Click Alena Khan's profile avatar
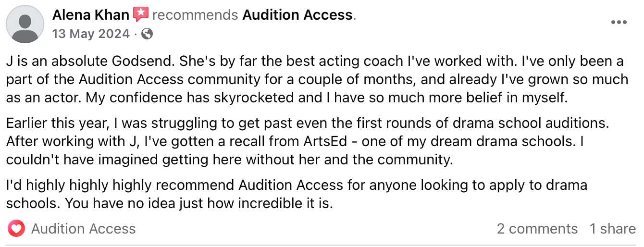This screenshot has width=644, height=247. pos(25,24)
